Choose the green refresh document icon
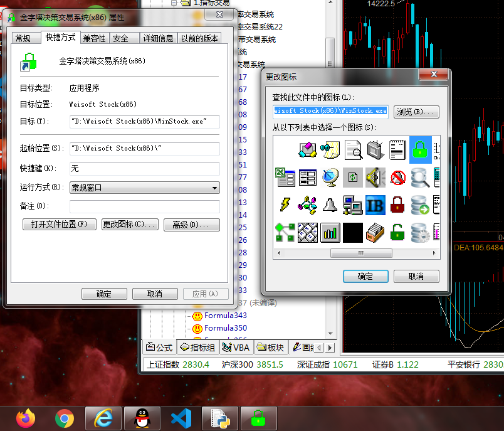504x431 pixels. click(353, 178)
